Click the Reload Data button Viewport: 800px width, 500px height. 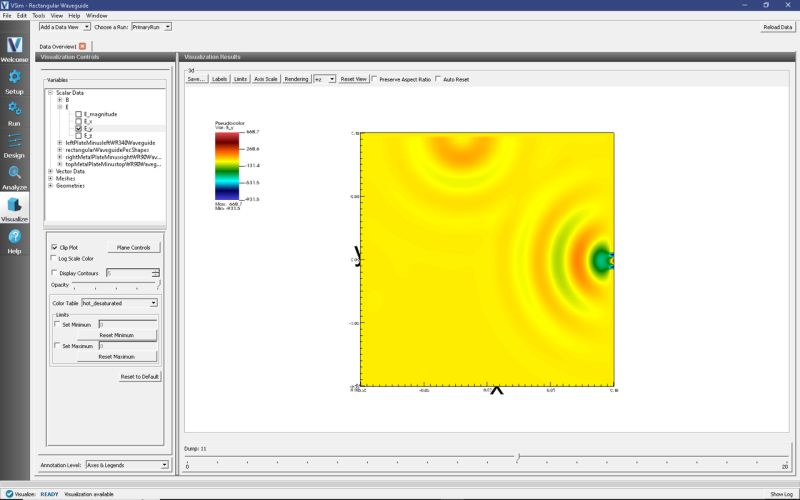[x=778, y=27]
